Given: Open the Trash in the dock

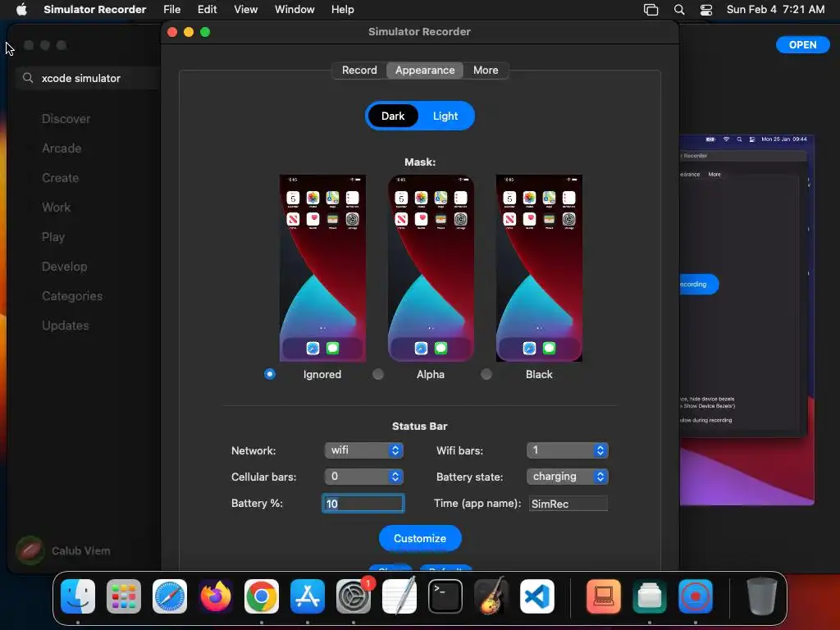Looking at the screenshot, I should [762, 596].
